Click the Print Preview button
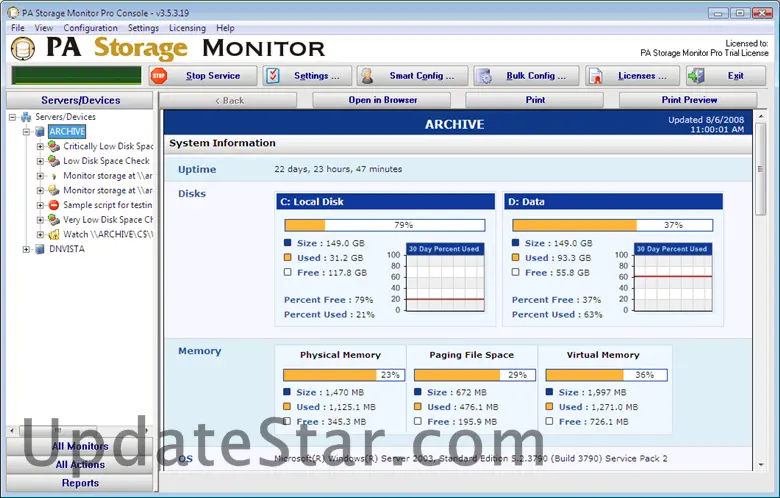The height and width of the screenshot is (498, 780). [688, 100]
